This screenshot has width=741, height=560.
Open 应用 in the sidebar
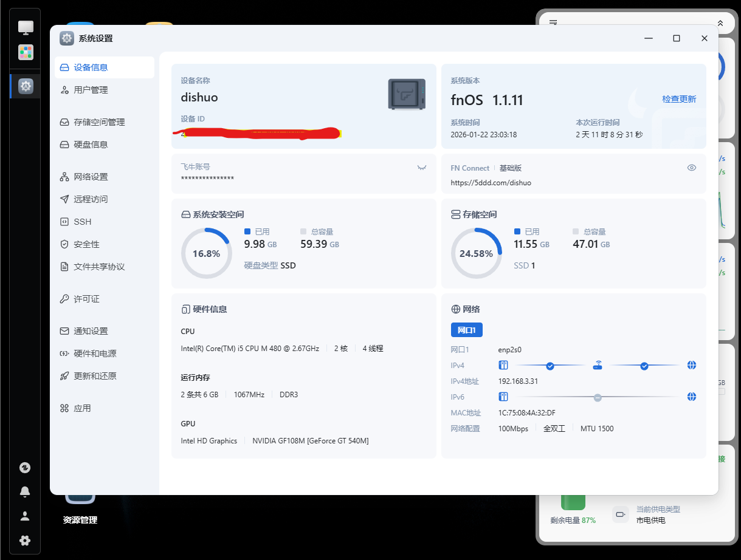click(105, 408)
